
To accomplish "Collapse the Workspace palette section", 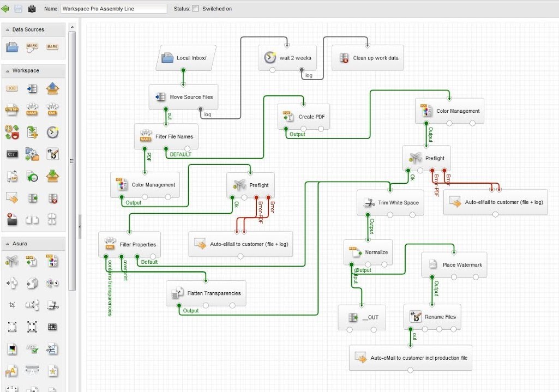I will 8,70.
